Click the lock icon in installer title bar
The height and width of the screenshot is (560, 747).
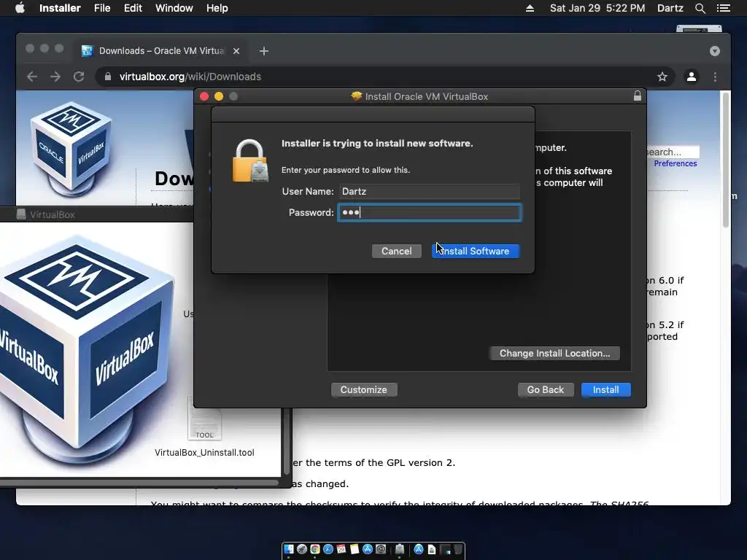[638, 96]
